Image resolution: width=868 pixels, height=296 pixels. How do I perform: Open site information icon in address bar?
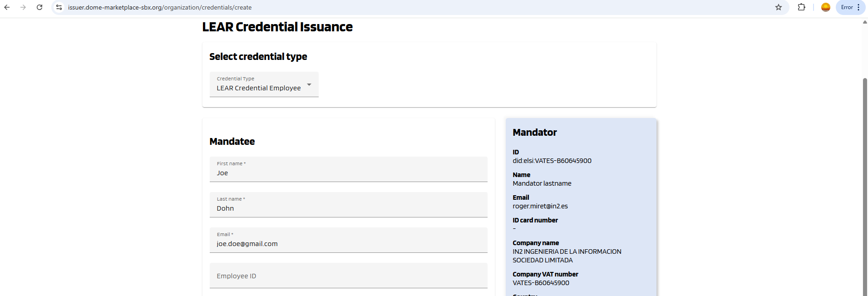(59, 7)
